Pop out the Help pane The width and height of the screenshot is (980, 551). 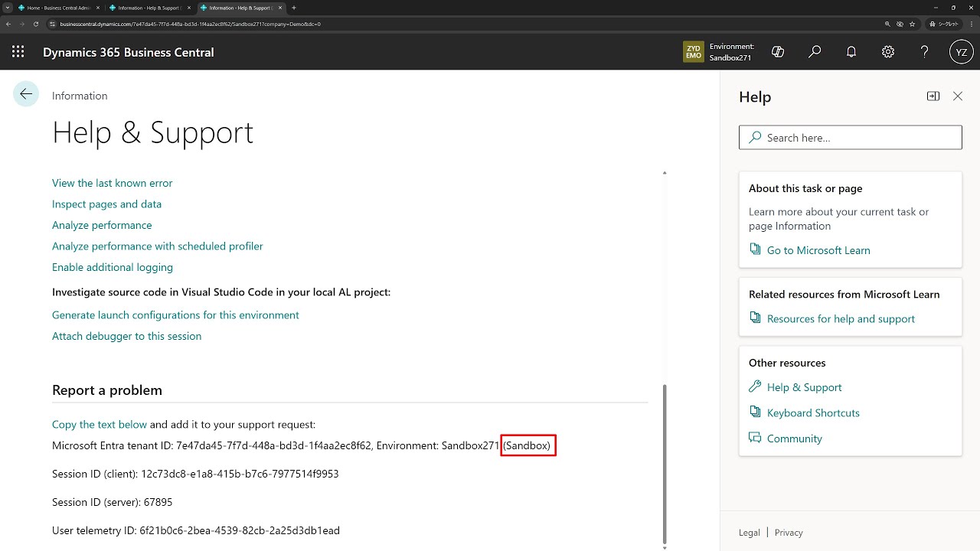pyautogui.click(x=933, y=96)
